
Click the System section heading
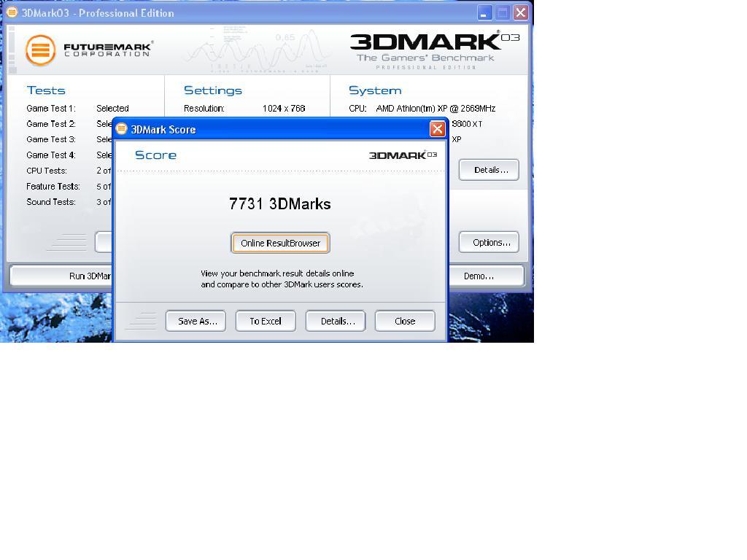click(375, 90)
